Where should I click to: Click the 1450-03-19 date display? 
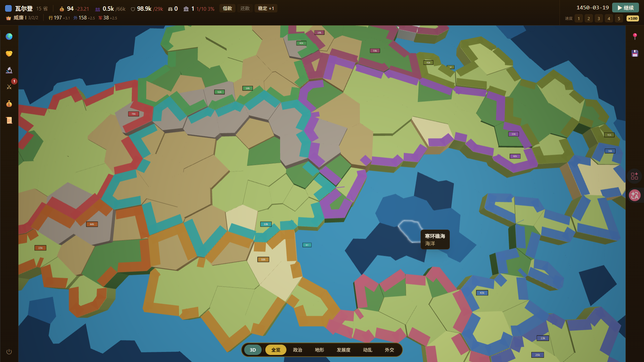pyautogui.click(x=592, y=8)
